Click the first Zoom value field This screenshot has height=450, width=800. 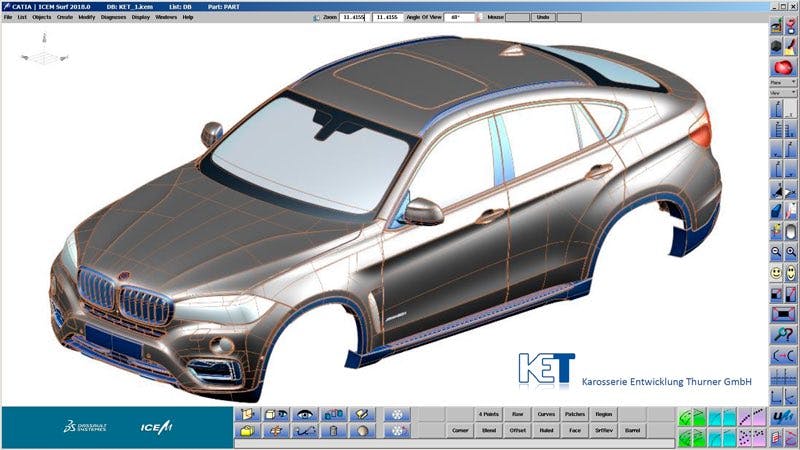point(353,17)
